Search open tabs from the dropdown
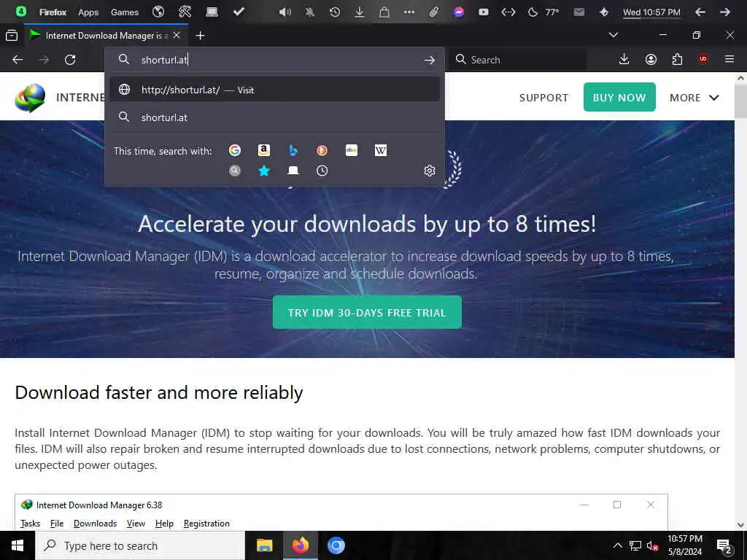Image resolution: width=747 pixels, height=560 pixels. pyautogui.click(x=293, y=171)
